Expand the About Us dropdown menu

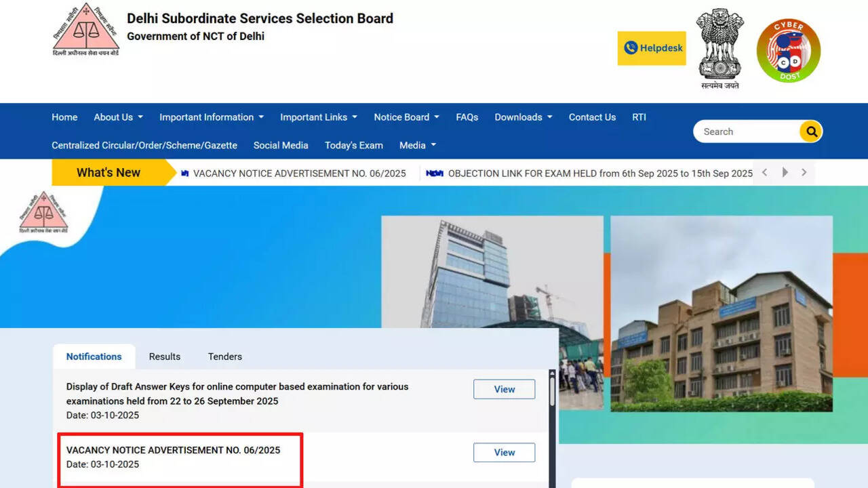pyautogui.click(x=118, y=117)
